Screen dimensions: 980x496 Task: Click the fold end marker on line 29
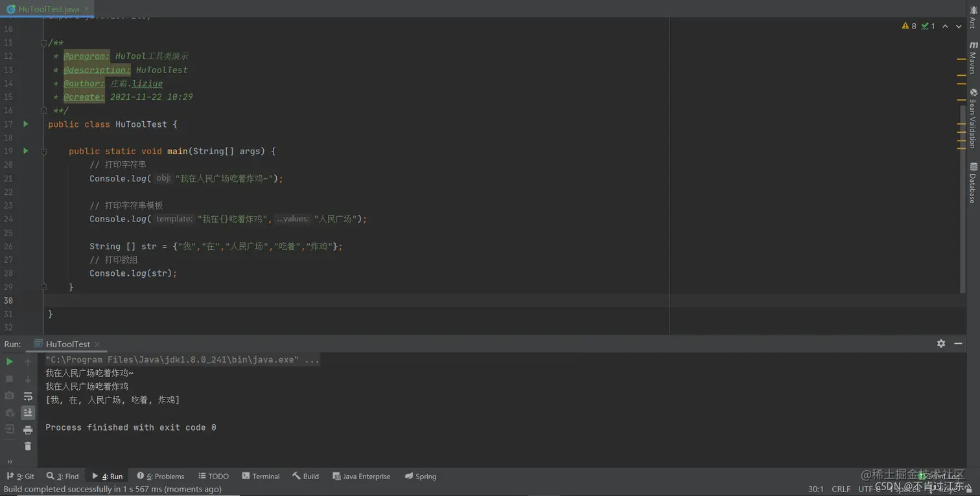43,287
